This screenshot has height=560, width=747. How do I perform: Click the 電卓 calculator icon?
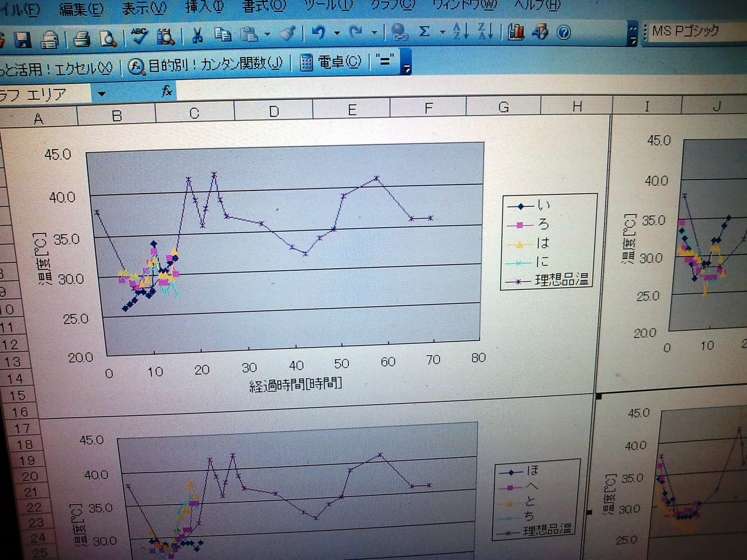[x=306, y=63]
